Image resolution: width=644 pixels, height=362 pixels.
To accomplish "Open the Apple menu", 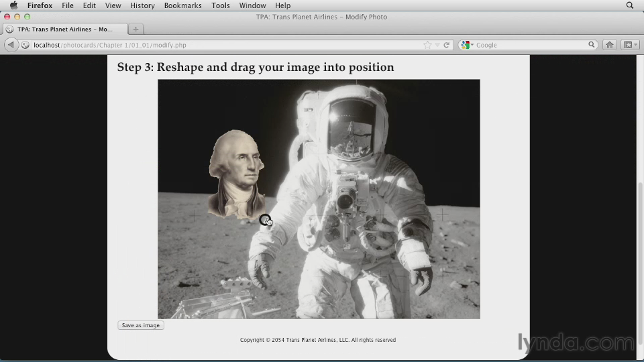I will click(x=13, y=5).
